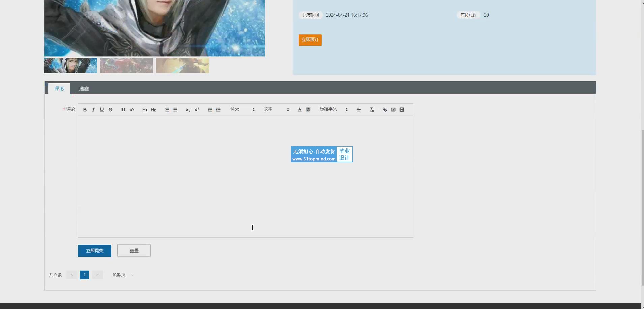Click the date 2024-04-21 16:17:06
This screenshot has height=309, width=644.
(347, 15)
